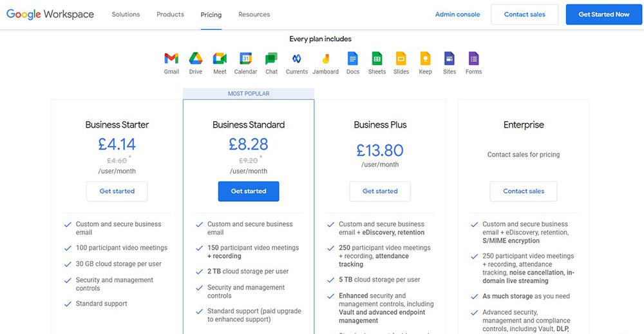
Task: Click the Contact sales header button
Action: click(524, 14)
